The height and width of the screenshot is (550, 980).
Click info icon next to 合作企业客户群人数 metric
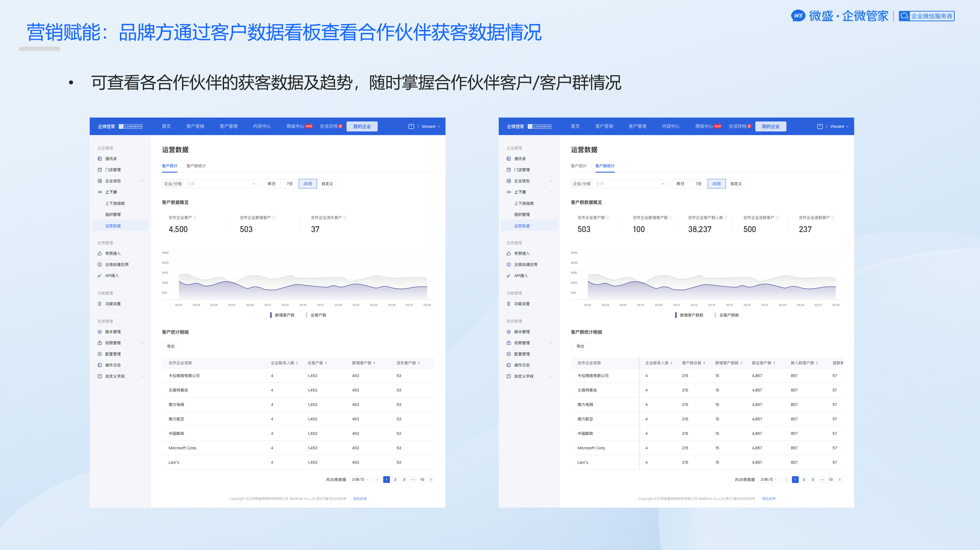click(x=726, y=218)
